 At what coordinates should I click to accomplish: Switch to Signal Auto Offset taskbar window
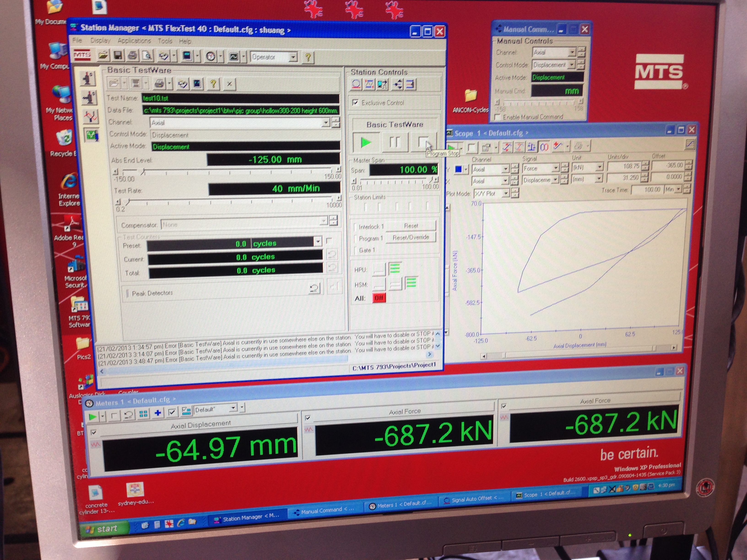pyautogui.click(x=474, y=499)
